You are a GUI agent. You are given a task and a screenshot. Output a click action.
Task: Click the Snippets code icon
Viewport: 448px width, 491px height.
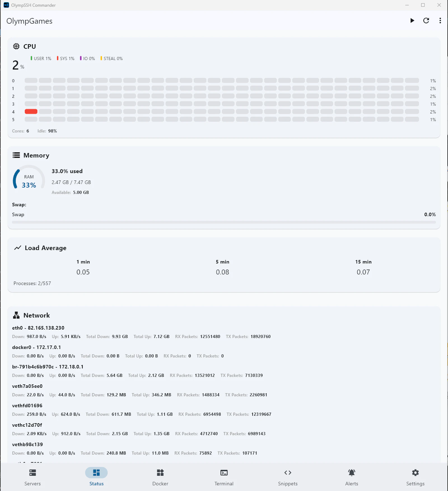point(288,473)
